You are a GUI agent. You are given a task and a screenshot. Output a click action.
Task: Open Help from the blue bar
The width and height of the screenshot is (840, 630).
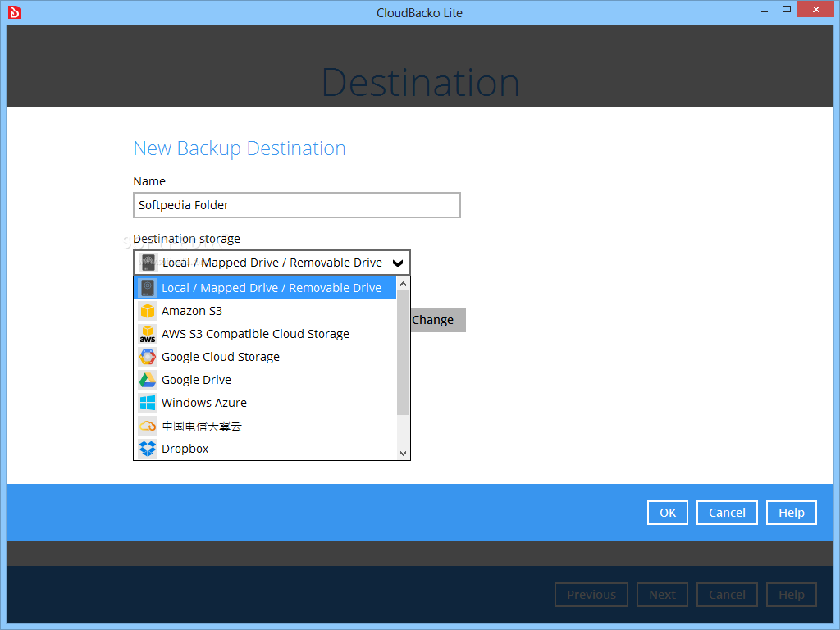(792, 513)
